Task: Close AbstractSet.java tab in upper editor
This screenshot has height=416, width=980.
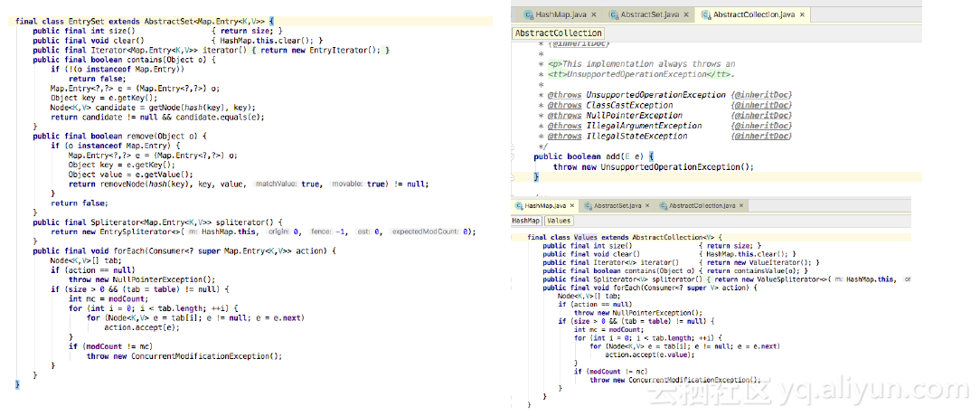Action: (686, 14)
